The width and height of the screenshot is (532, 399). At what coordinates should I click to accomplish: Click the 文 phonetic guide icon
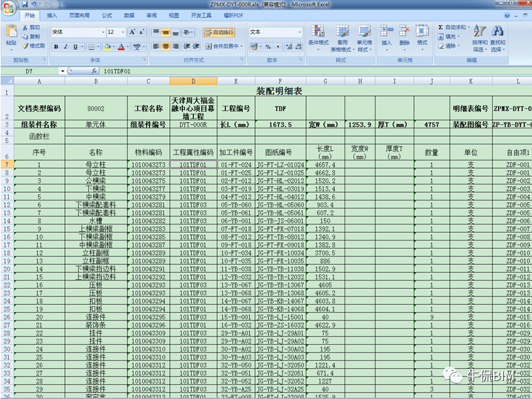[137, 47]
